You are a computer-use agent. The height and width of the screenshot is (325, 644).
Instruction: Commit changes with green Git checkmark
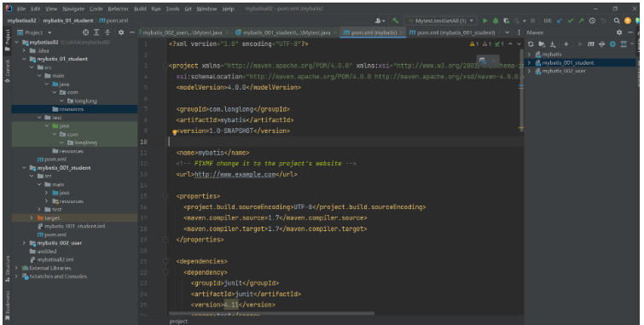(570, 20)
